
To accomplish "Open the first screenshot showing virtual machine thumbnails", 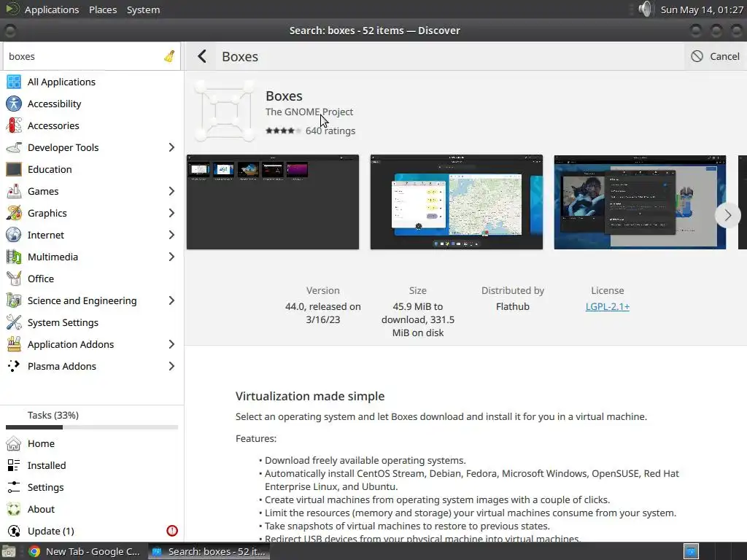I will [x=273, y=202].
